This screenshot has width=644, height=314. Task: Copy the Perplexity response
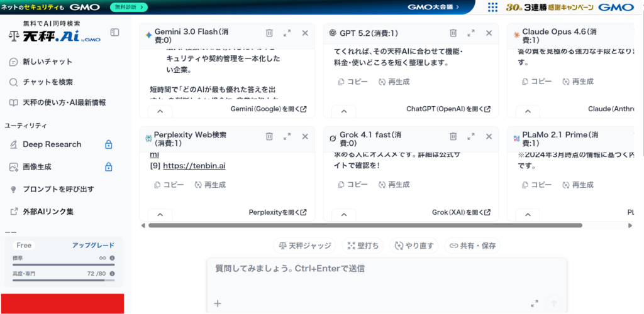[169, 185]
